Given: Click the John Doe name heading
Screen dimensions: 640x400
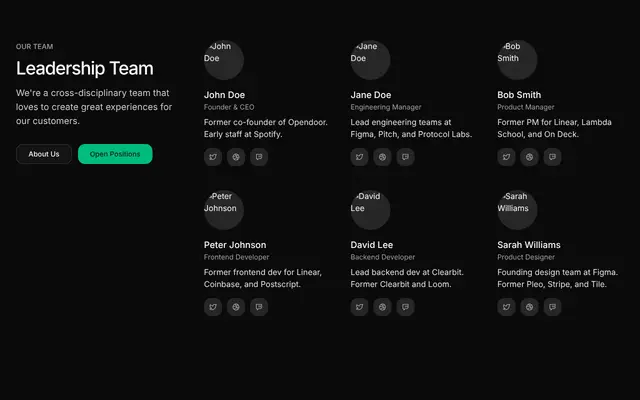Looking at the screenshot, I should tap(224, 95).
